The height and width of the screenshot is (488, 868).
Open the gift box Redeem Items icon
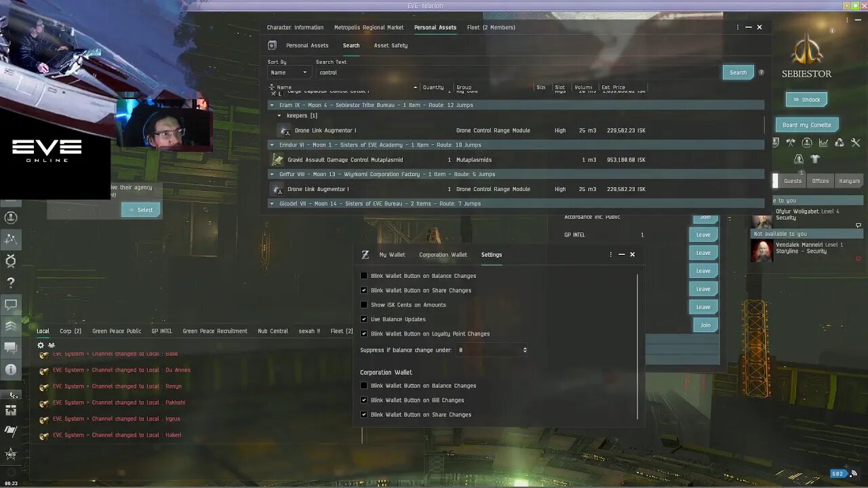(x=11, y=410)
